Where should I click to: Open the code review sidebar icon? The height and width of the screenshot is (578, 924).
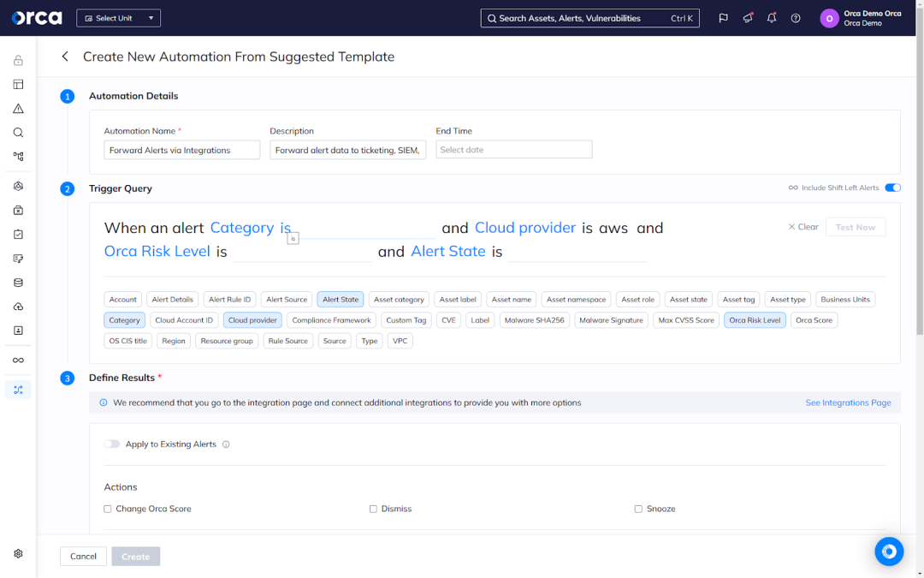tap(18, 259)
